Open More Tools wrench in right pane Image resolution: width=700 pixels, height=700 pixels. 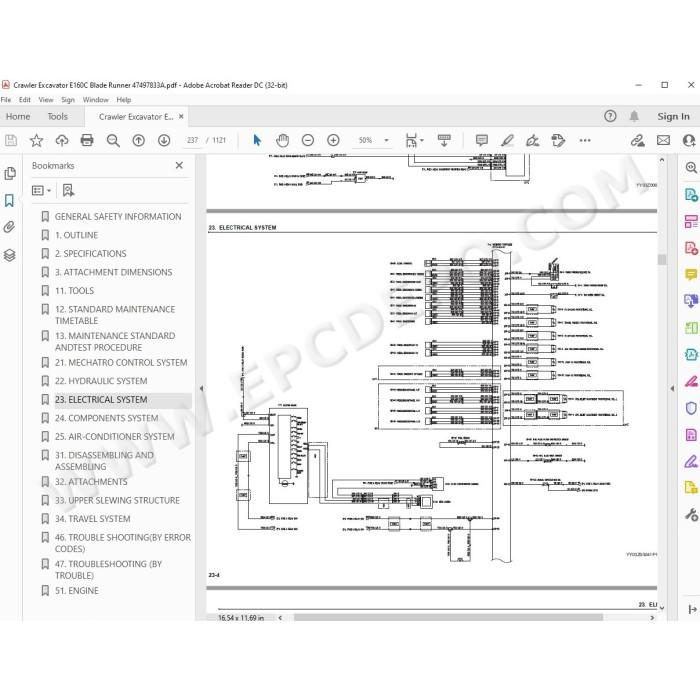(x=691, y=515)
